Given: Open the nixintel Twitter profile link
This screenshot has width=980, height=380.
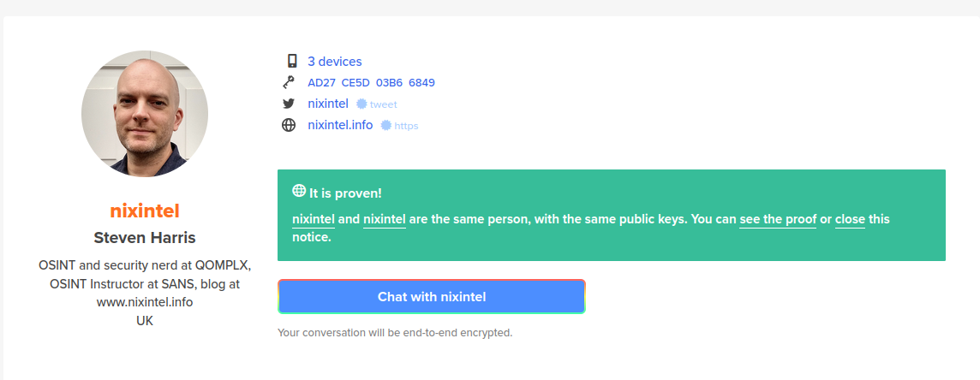Looking at the screenshot, I should 328,104.
